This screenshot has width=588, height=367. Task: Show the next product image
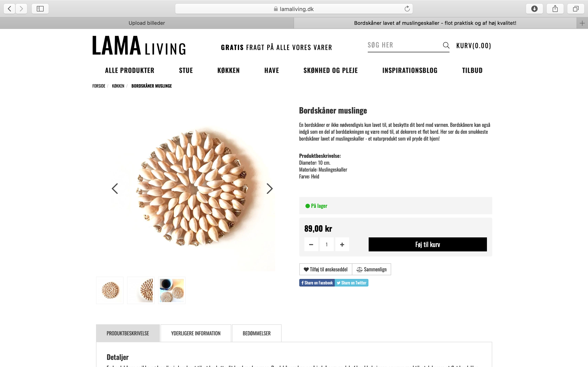point(269,189)
